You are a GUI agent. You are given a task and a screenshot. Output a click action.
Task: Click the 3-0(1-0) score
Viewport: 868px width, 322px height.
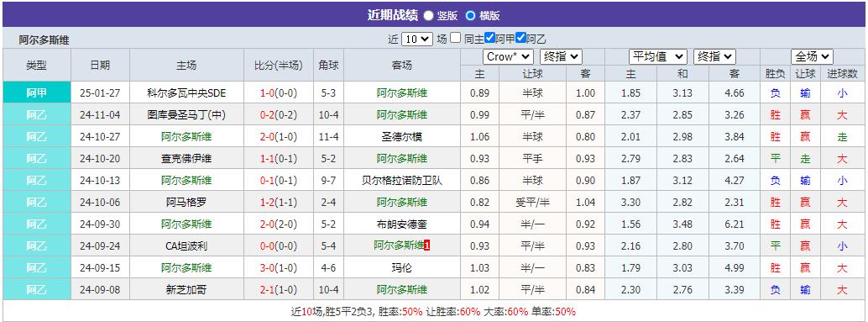tap(279, 268)
